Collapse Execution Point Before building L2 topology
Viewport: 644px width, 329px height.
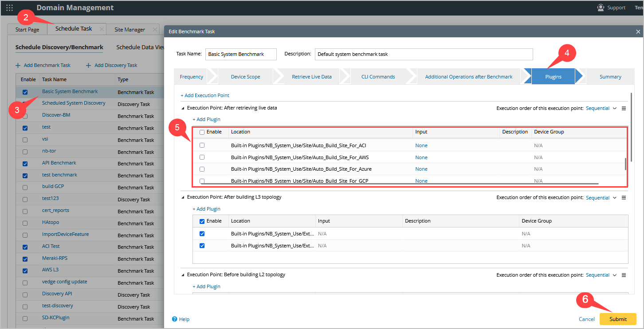tap(183, 275)
